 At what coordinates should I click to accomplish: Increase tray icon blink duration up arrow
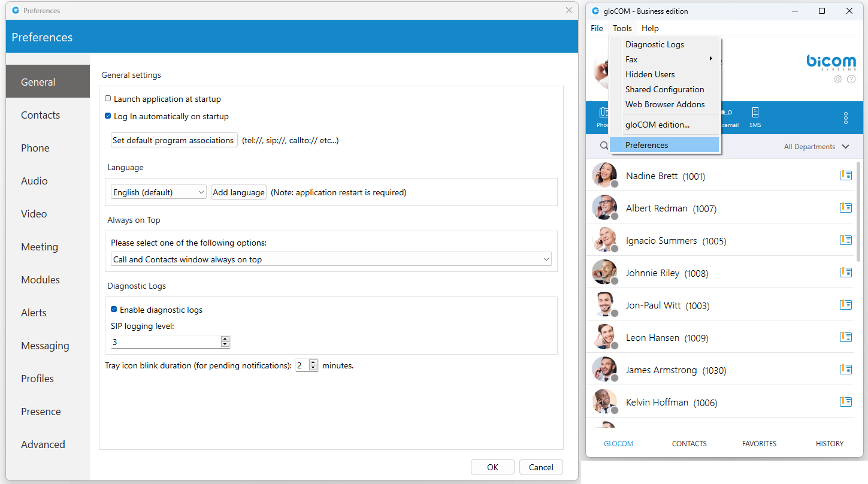point(313,362)
